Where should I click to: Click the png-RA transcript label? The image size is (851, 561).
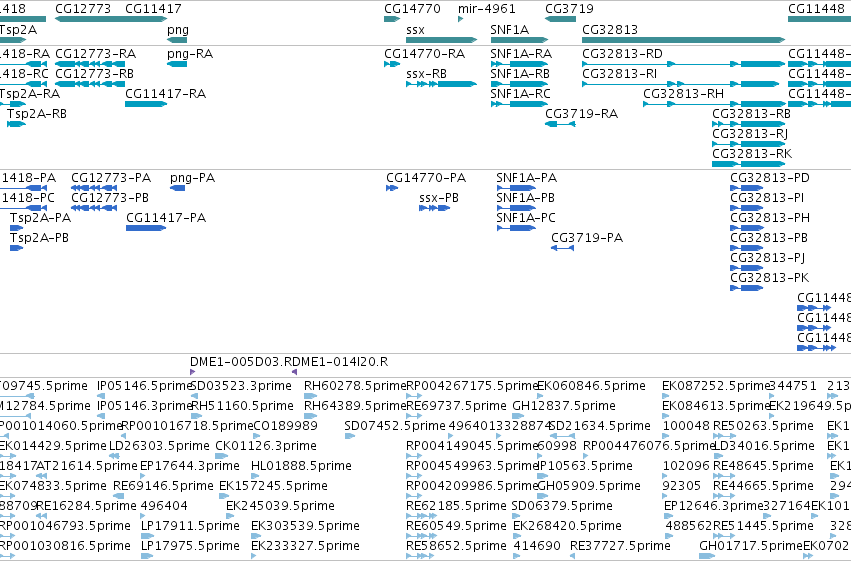pos(190,54)
